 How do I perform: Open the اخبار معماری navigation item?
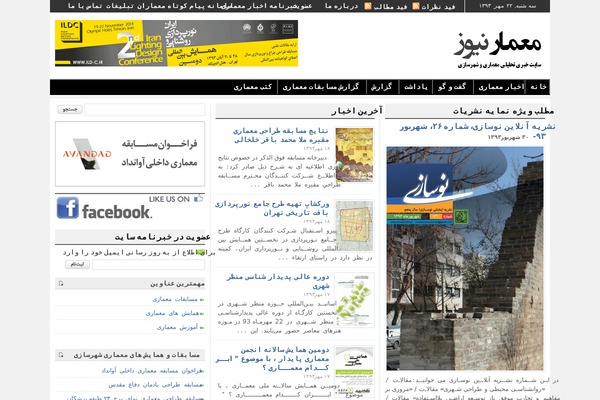[x=501, y=87]
